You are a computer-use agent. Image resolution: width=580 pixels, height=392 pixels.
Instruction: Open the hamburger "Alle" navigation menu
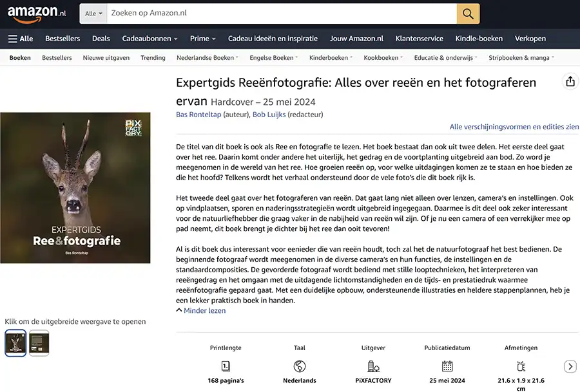(20, 39)
